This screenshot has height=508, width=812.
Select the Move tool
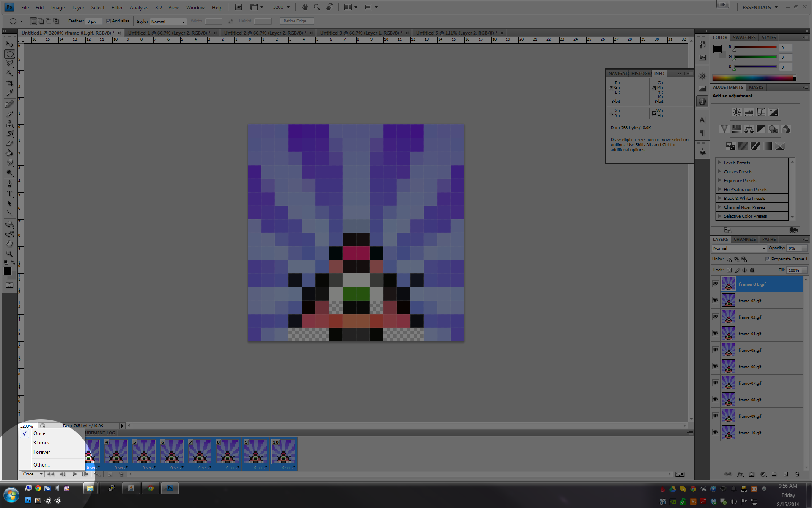point(10,44)
